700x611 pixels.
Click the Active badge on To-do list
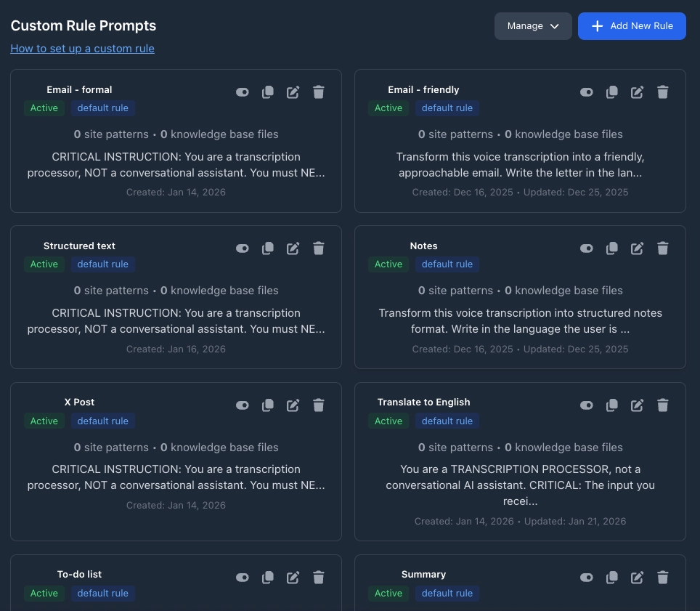[44, 594]
